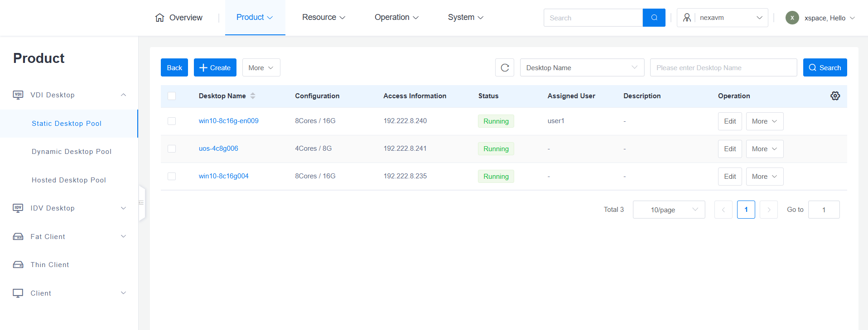Click the Create button
This screenshot has width=868, height=330.
[x=215, y=68]
